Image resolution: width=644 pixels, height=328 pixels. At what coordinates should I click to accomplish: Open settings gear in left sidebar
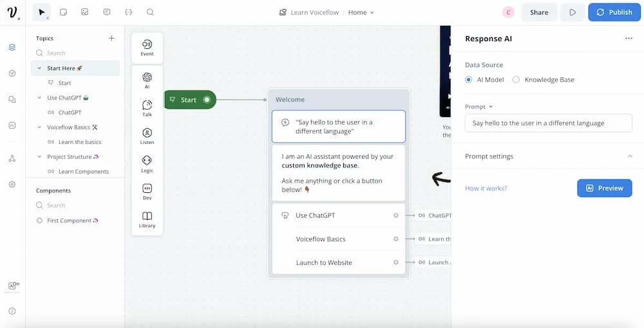(x=12, y=185)
